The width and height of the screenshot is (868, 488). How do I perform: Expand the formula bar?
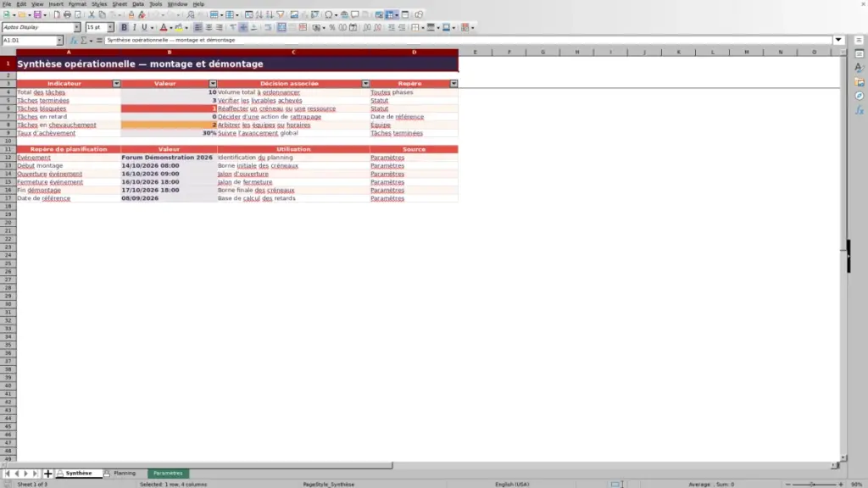(838, 41)
